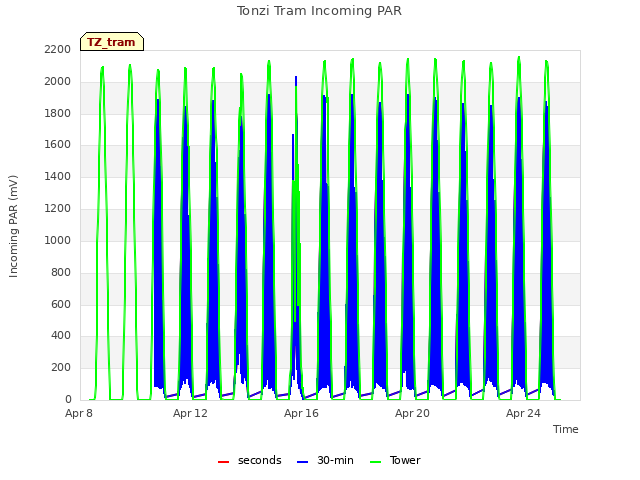Select the TZ_tram label badge
The image size is (640, 480).
point(112,42)
